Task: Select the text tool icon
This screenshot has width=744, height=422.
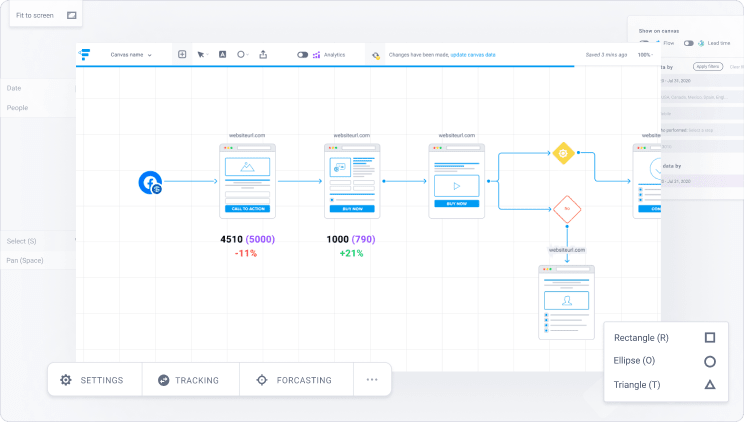Action: pos(223,54)
